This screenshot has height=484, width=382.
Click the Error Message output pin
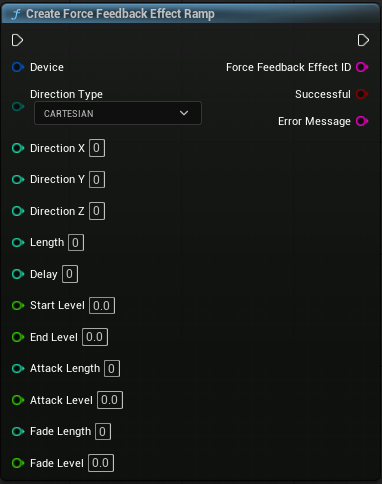[362, 121]
